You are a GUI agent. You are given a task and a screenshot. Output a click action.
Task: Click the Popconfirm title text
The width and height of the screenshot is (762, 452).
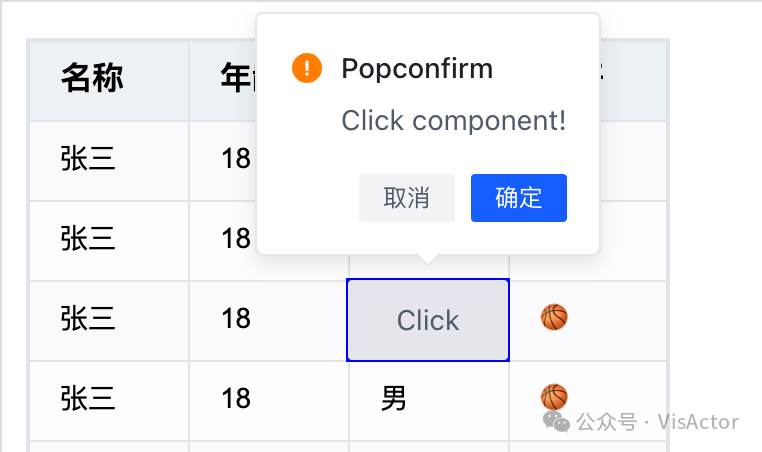coord(417,68)
